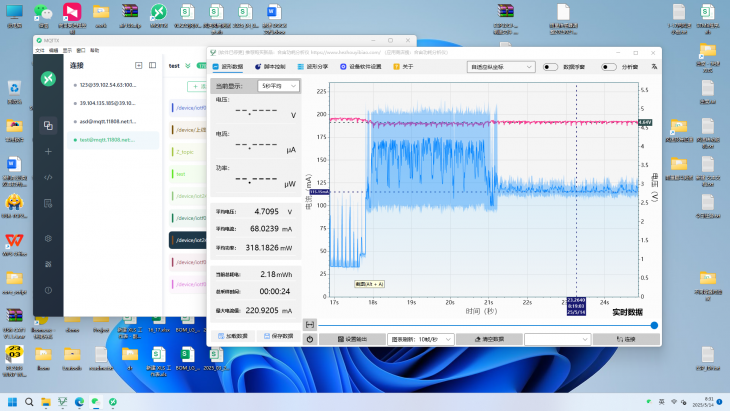Click the 4.64V voltage marker on right axis

(645, 122)
